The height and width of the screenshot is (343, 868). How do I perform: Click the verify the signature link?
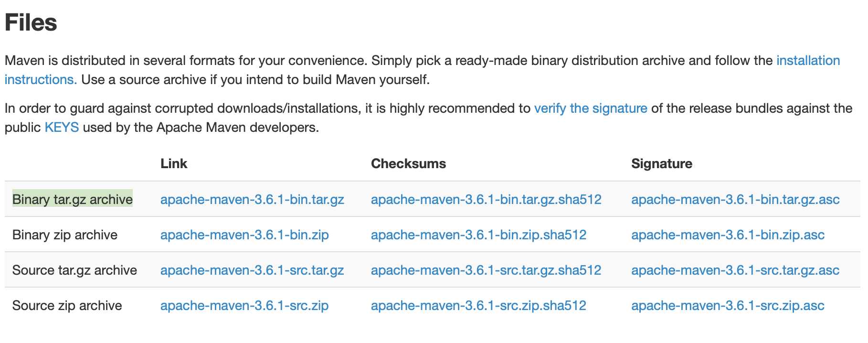[591, 108]
